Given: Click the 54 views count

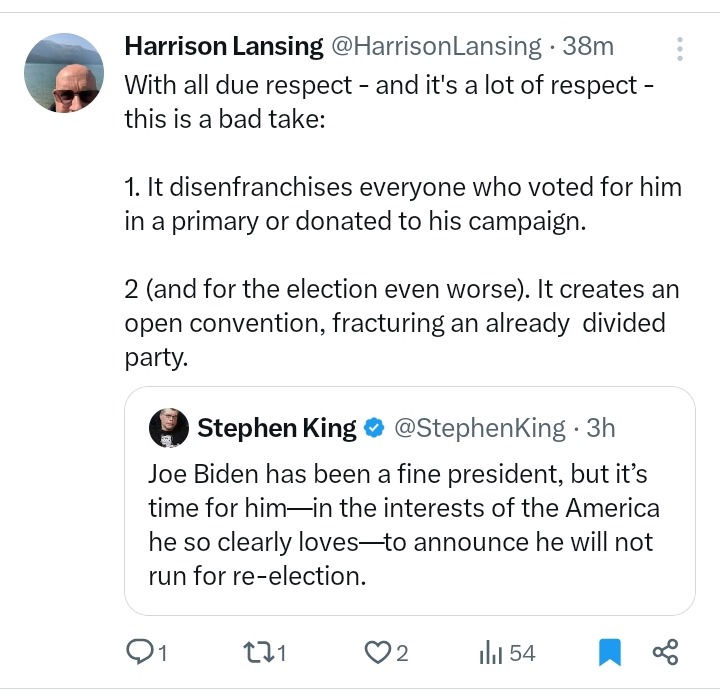Looking at the screenshot, I should [522, 653].
